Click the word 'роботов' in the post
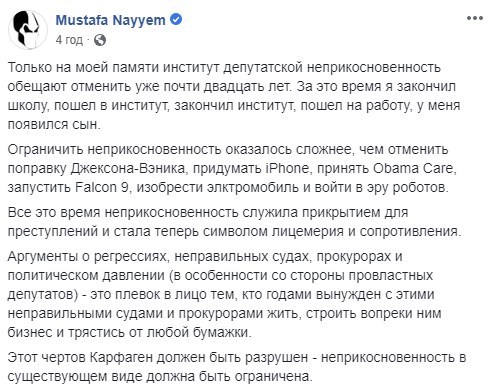 coord(419,187)
